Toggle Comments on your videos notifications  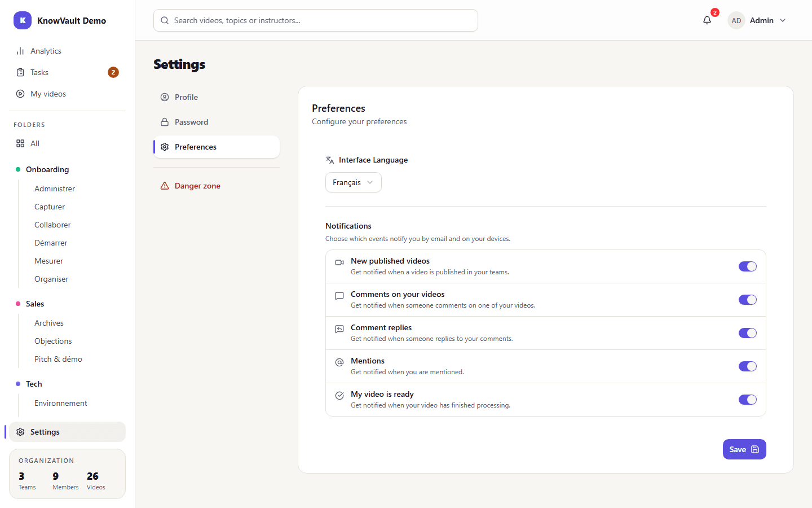748,300
